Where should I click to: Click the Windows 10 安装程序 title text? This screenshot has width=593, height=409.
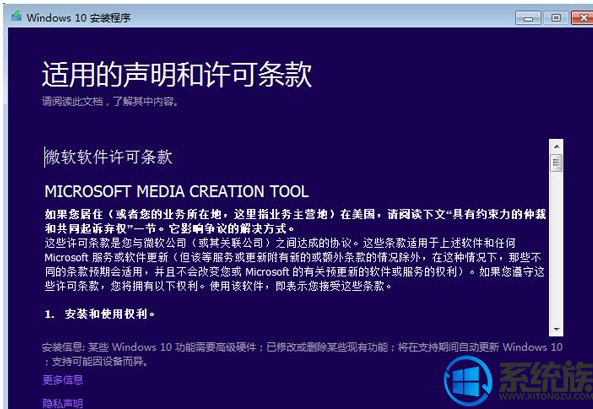[79, 17]
